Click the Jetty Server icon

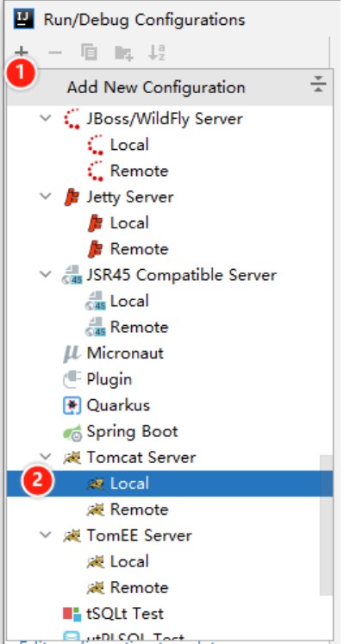point(72,197)
